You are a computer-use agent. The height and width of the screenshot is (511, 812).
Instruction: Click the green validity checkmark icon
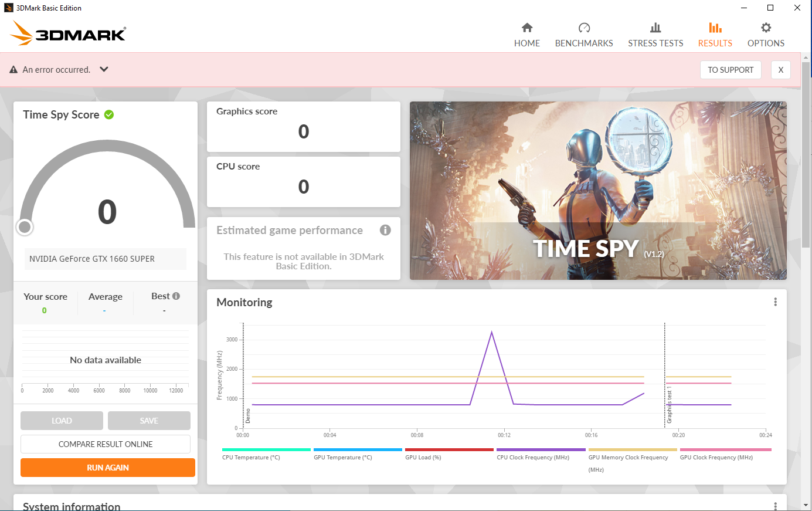tap(109, 114)
